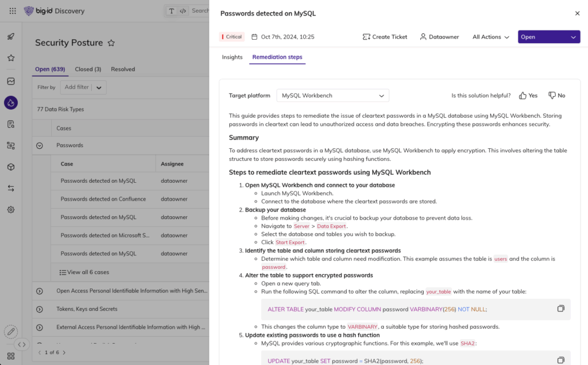Click the code brackets toggle in sidebar
Viewport: 588px width, 365px height.
pyautogui.click(x=22, y=344)
